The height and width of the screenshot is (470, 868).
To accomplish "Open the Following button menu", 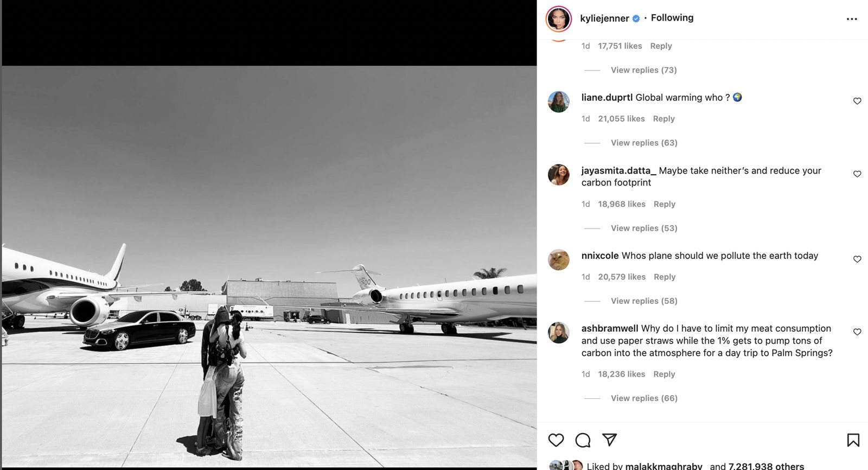I will click(672, 18).
